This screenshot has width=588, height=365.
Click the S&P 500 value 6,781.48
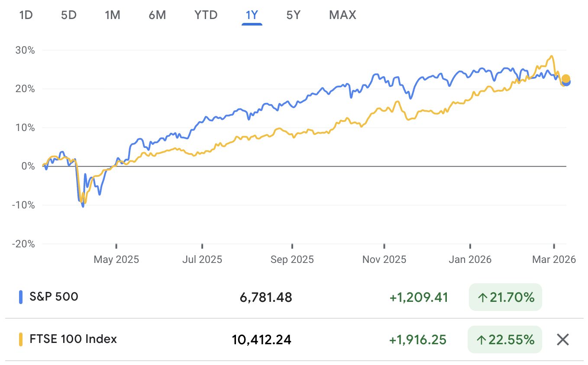tap(266, 297)
